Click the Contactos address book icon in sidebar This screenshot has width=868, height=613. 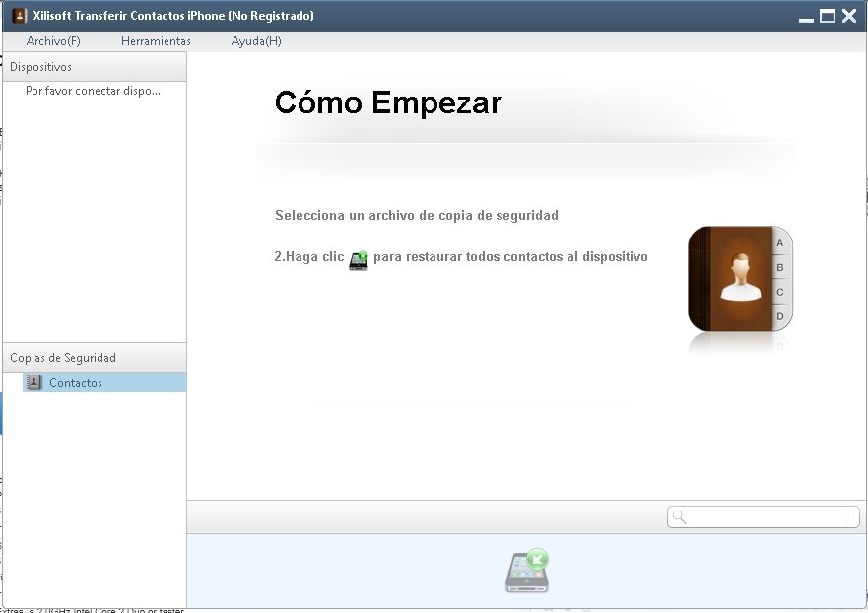tap(34, 382)
